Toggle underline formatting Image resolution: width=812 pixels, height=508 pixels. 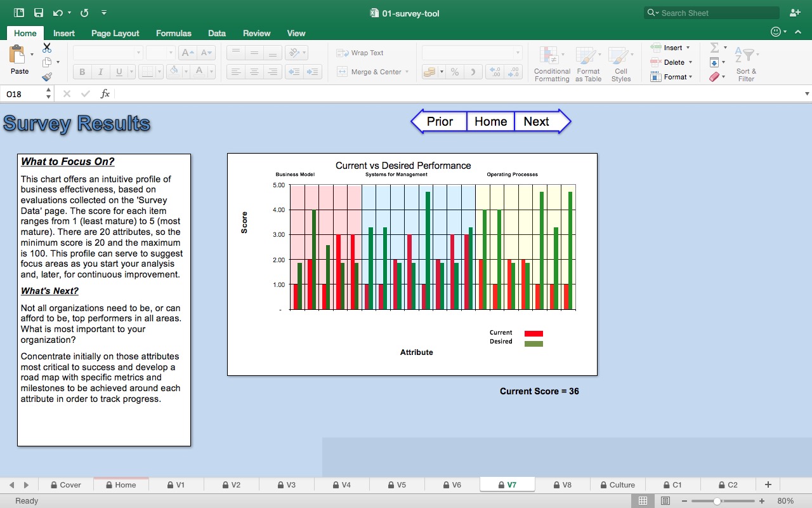118,72
